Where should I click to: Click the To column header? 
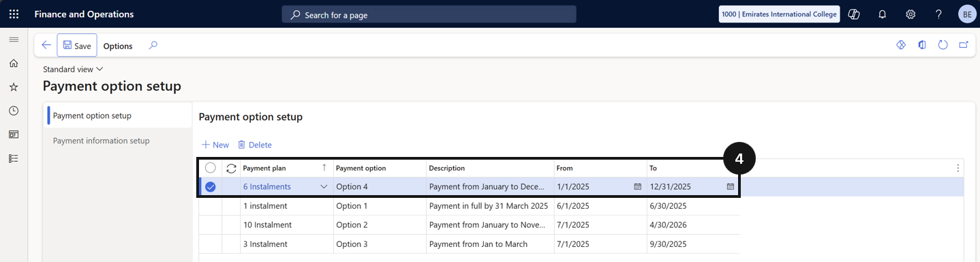(x=693, y=168)
